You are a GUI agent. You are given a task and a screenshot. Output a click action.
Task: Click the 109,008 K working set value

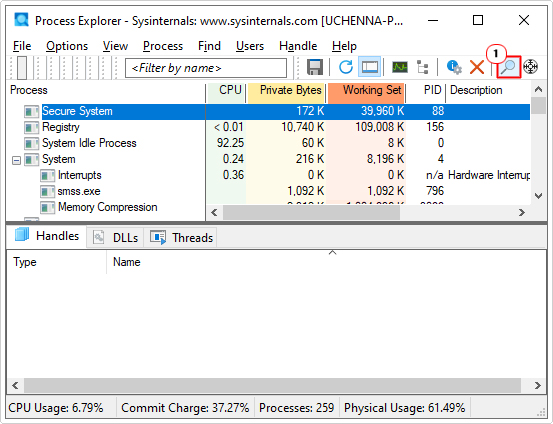click(x=379, y=127)
